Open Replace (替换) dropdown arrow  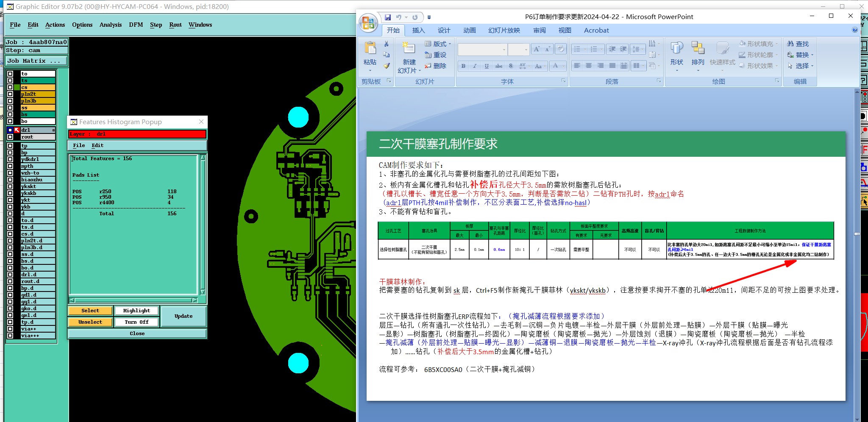coord(812,55)
